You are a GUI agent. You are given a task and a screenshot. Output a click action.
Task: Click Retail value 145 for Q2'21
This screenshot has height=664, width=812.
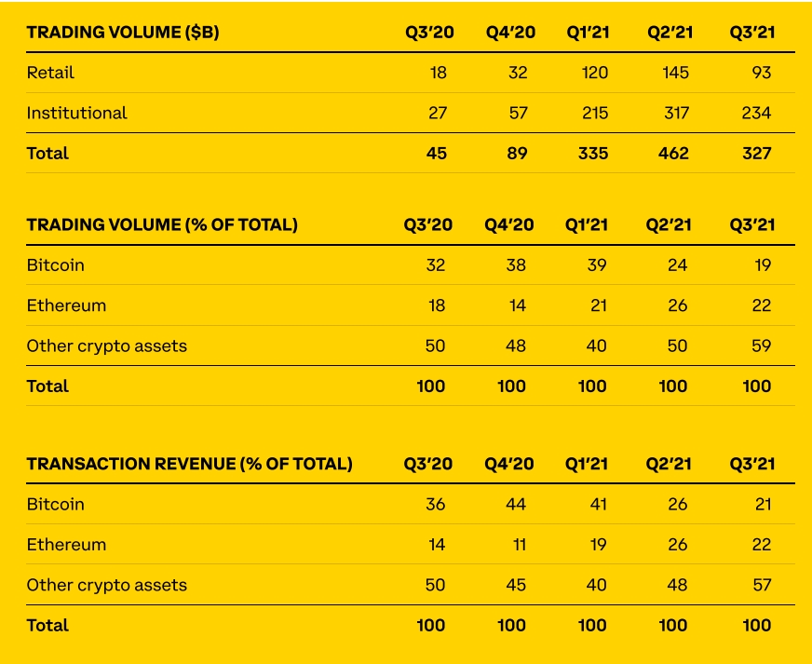tap(675, 73)
